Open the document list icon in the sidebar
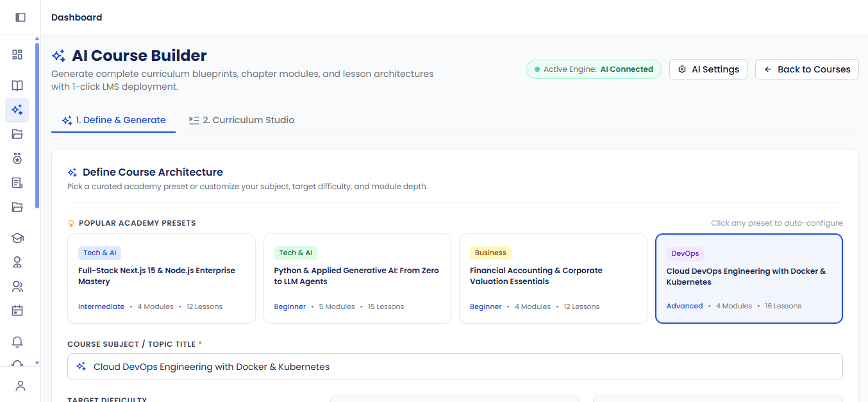This screenshot has height=402, width=868. (x=17, y=183)
